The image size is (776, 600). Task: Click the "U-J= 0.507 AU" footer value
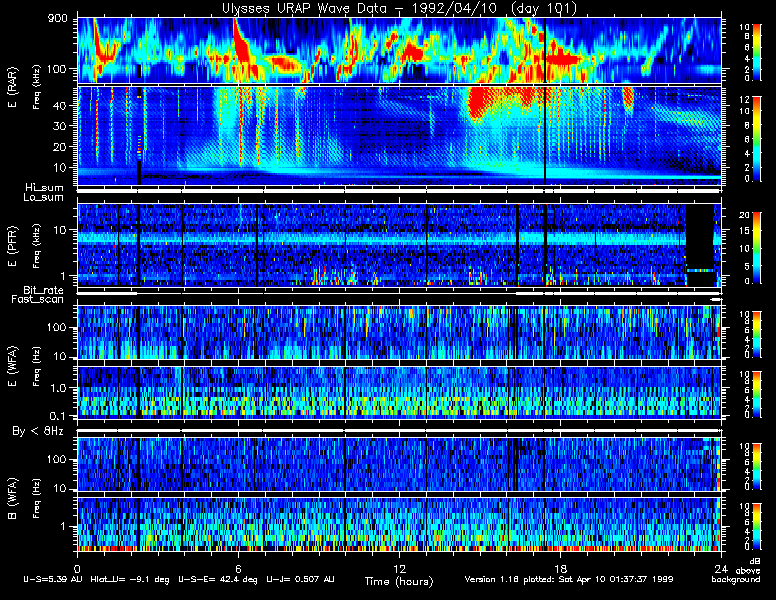pyautogui.click(x=300, y=579)
